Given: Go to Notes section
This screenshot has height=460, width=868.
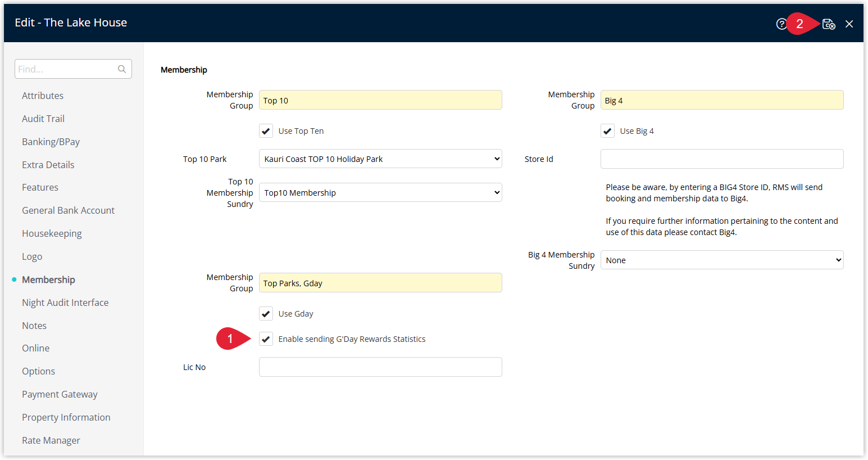Looking at the screenshot, I should (34, 326).
